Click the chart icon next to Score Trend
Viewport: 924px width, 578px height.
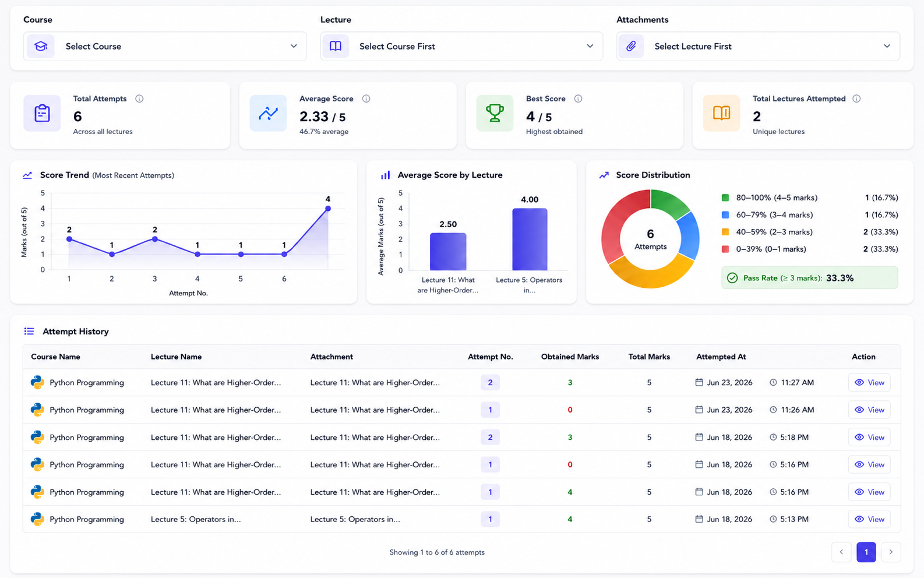tap(27, 175)
